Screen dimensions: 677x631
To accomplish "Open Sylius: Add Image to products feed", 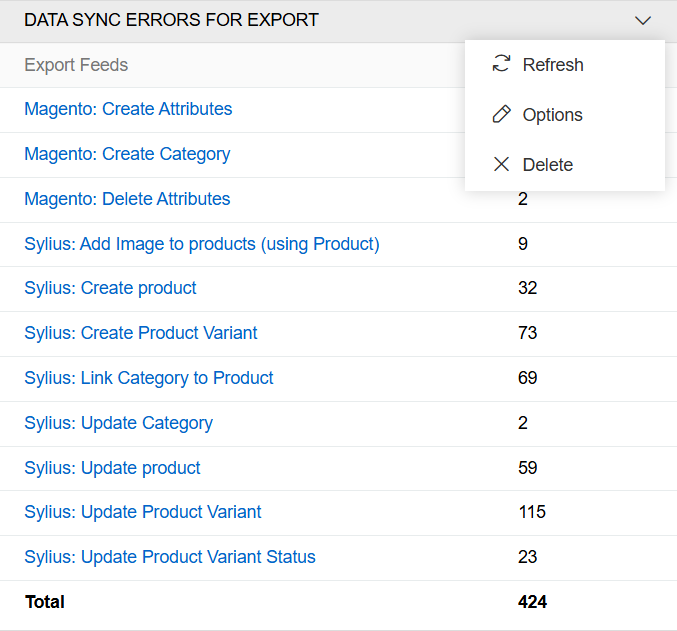I will point(202,244).
